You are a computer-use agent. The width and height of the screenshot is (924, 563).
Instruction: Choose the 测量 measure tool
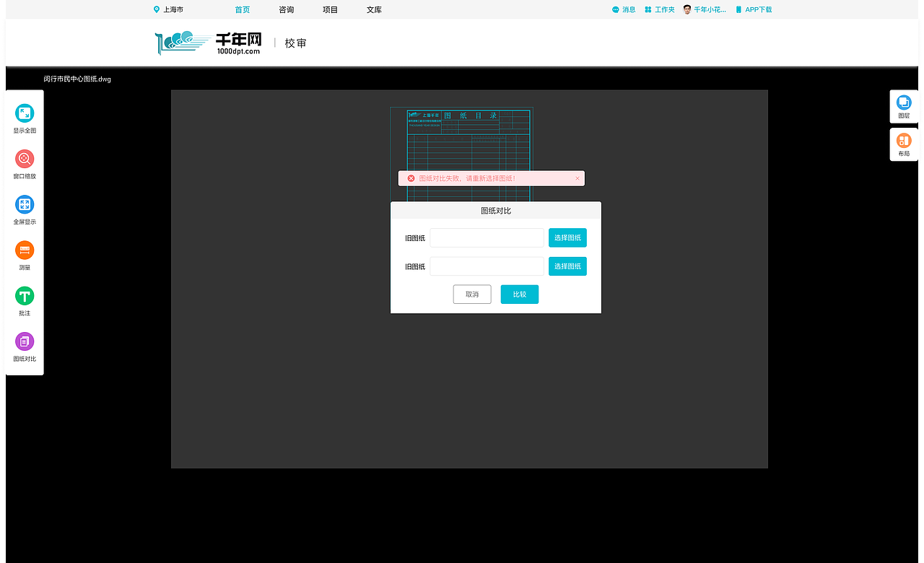coord(25,250)
